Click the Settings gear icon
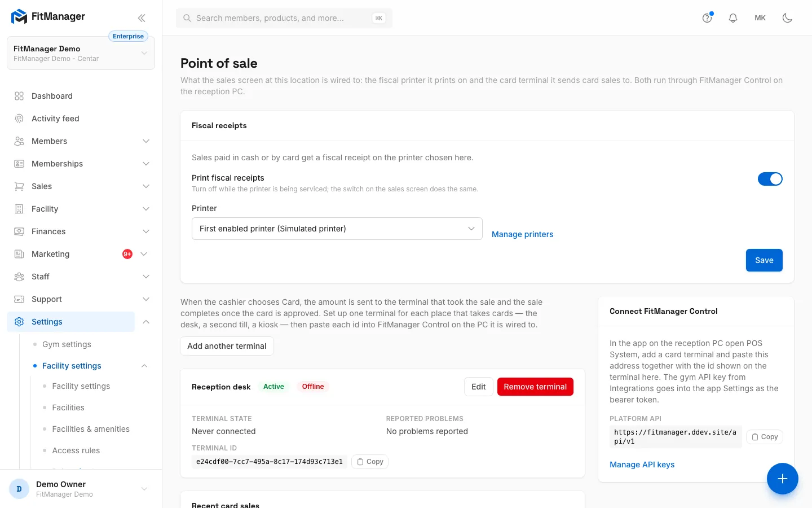The image size is (812, 508). pos(19,322)
